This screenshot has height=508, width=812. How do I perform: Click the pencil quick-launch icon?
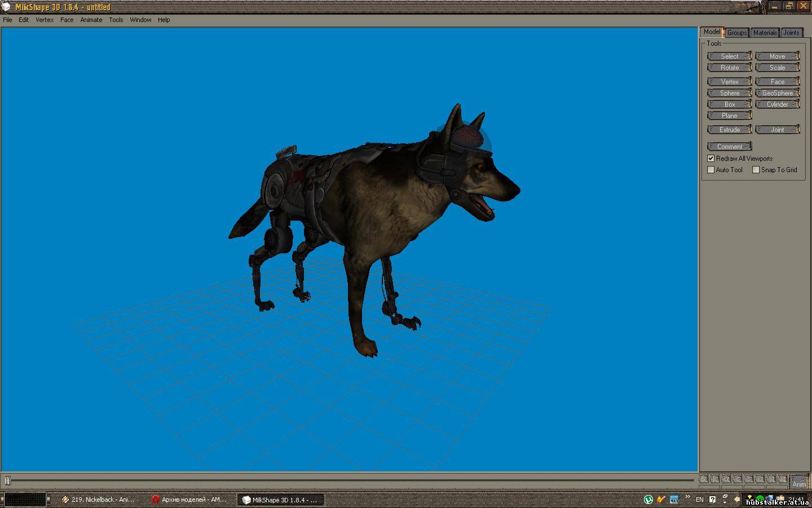pos(661,499)
